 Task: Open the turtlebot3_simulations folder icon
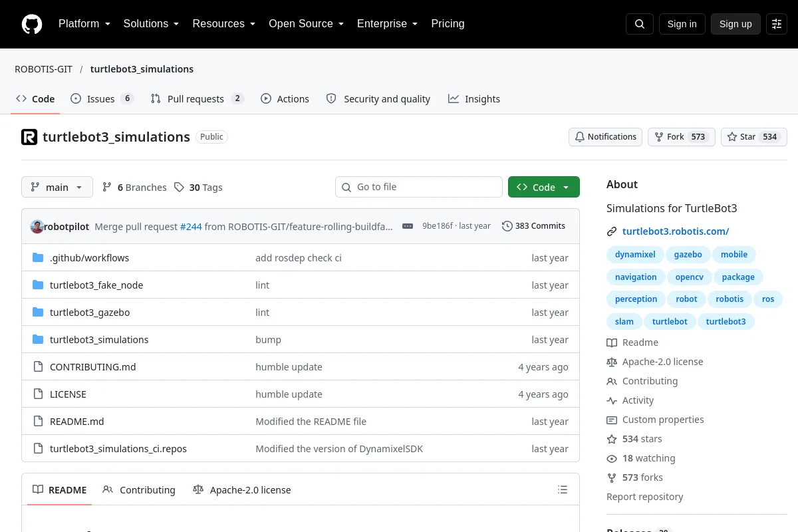pos(38,340)
